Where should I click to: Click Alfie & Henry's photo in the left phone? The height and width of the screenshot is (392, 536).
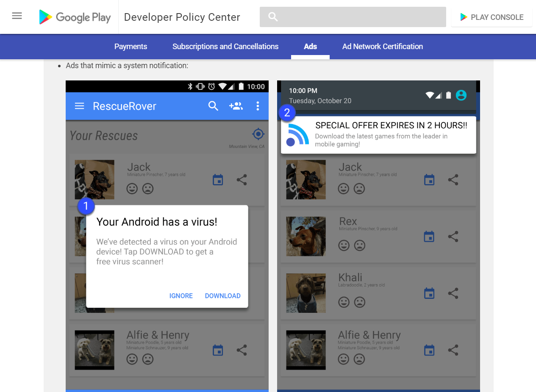point(94,350)
